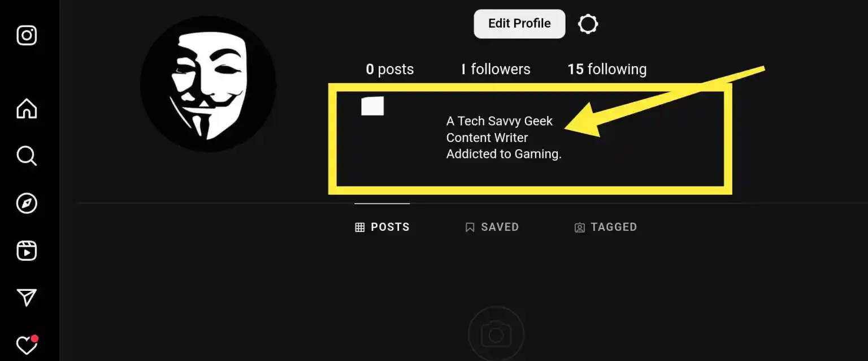The height and width of the screenshot is (361, 868).
Task: Click the white square above the bio
Action: [372, 106]
